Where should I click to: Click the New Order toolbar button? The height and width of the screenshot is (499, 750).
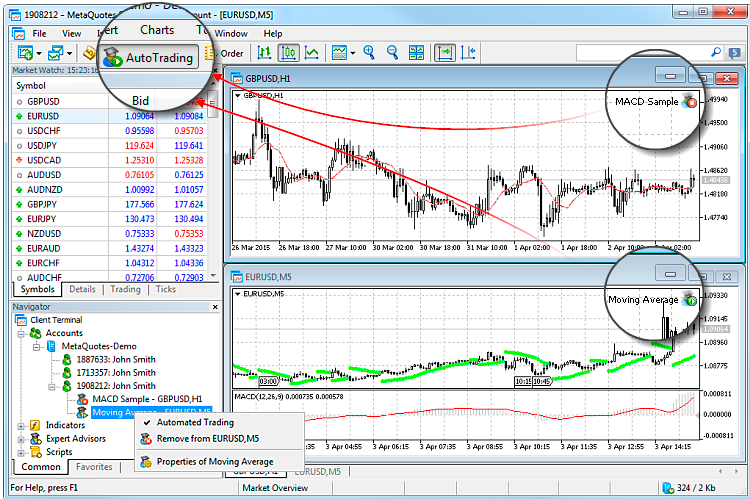(227, 53)
